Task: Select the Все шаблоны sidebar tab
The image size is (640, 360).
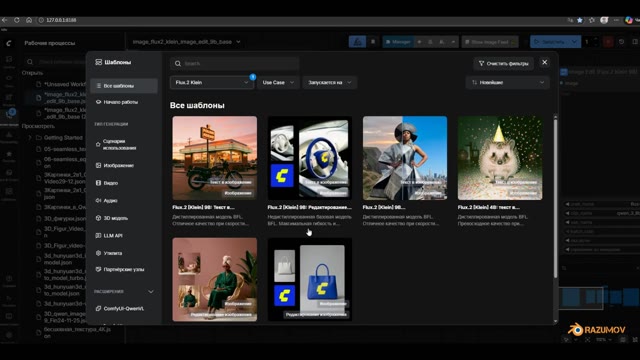Action: pos(124,86)
